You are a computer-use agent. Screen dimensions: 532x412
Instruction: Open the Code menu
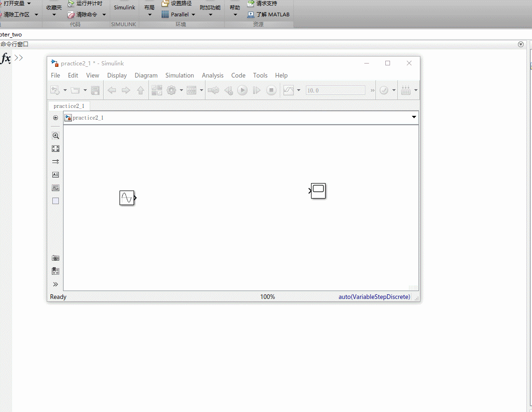coord(238,75)
